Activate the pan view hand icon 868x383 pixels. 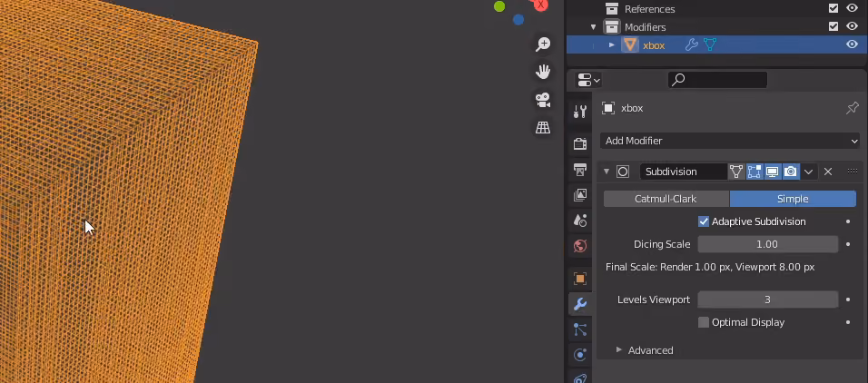click(543, 72)
